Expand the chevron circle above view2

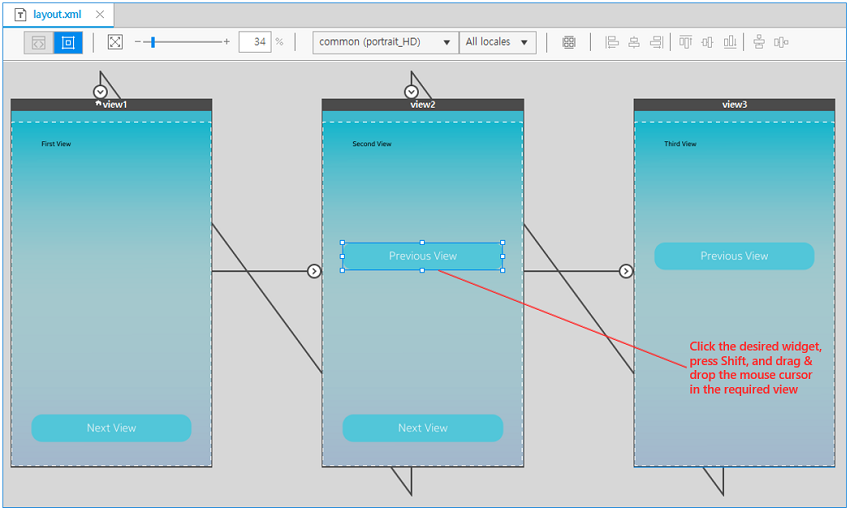tap(411, 92)
